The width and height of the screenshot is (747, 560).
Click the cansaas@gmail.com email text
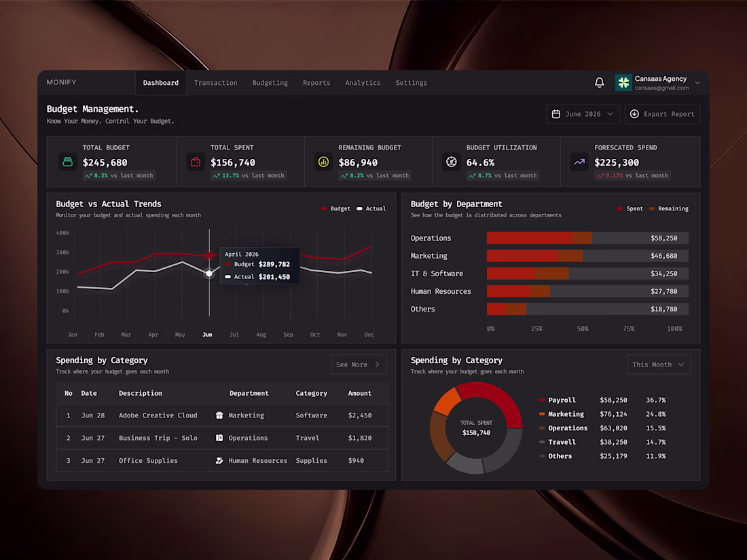pyautogui.click(x=661, y=88)
